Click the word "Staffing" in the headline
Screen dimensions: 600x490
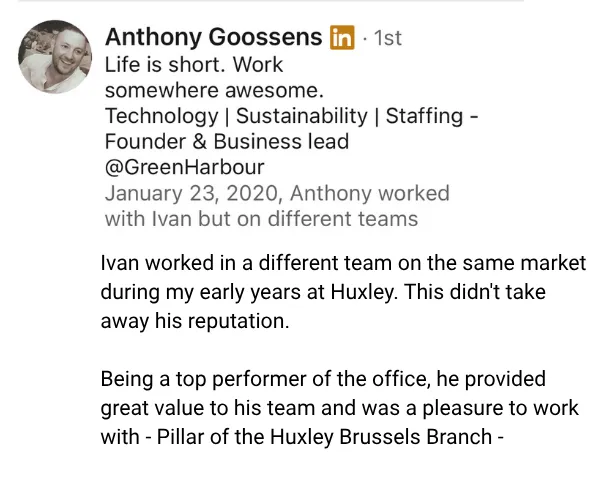tap(424, 116)
